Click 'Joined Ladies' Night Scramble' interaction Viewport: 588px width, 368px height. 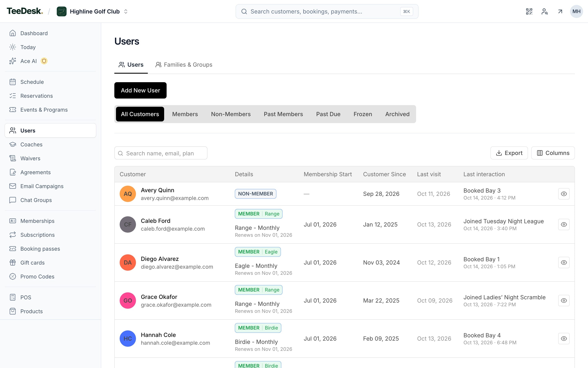coord(504,297)
